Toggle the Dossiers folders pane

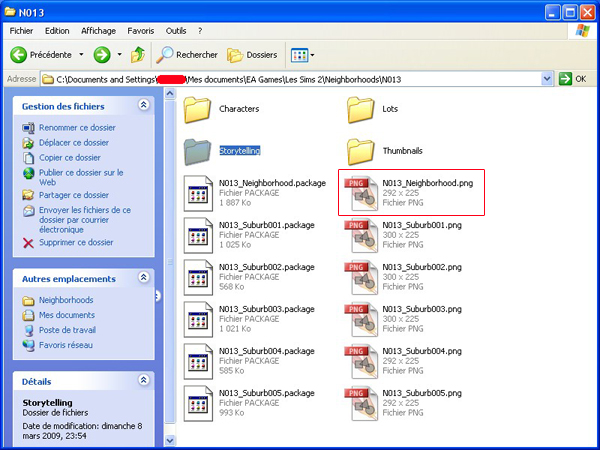[252, 55]
